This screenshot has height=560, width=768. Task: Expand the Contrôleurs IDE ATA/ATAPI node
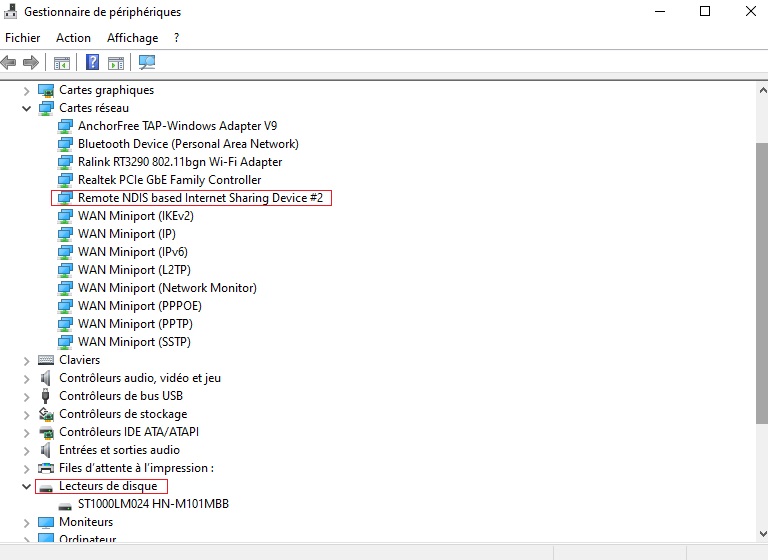coord(26,433)
